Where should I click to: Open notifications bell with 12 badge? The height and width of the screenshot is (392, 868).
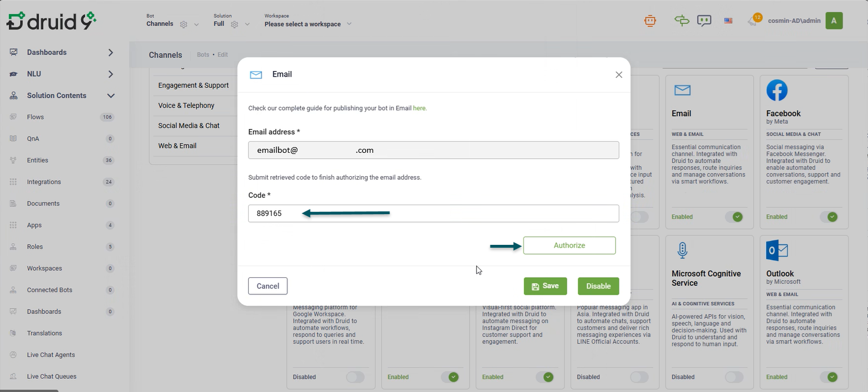[753, 21]
